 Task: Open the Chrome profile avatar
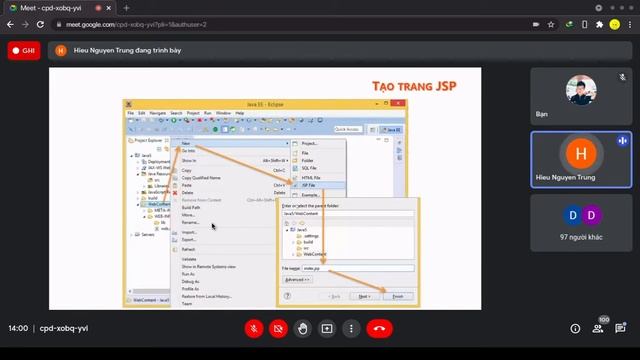[x=615, y=24]
